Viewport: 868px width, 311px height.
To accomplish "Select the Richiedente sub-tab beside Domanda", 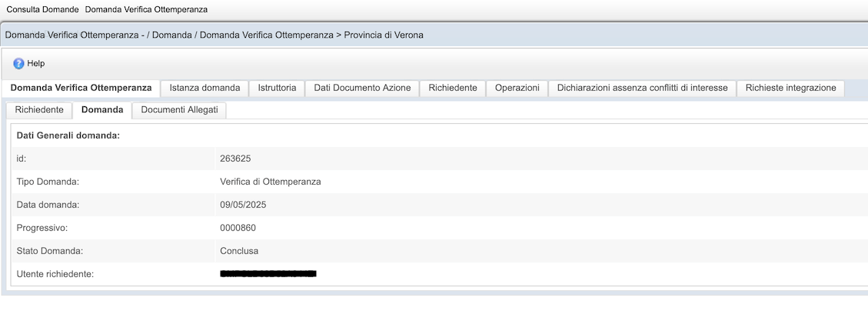I will point(39,110).
